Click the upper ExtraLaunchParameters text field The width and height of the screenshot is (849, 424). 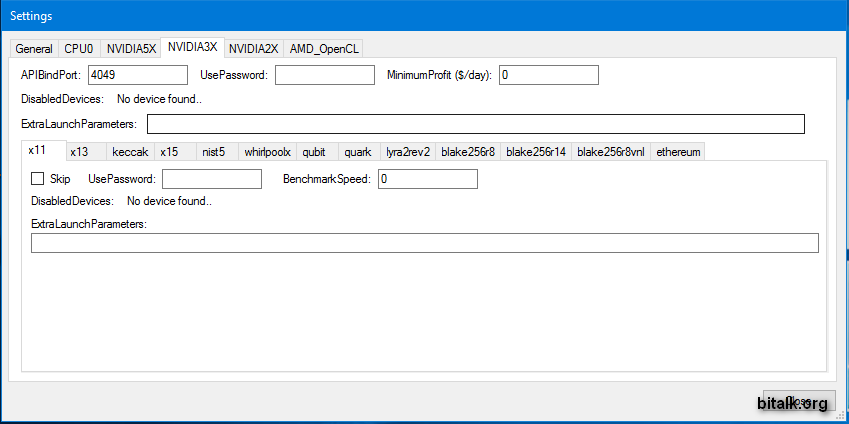pos(475,124)
